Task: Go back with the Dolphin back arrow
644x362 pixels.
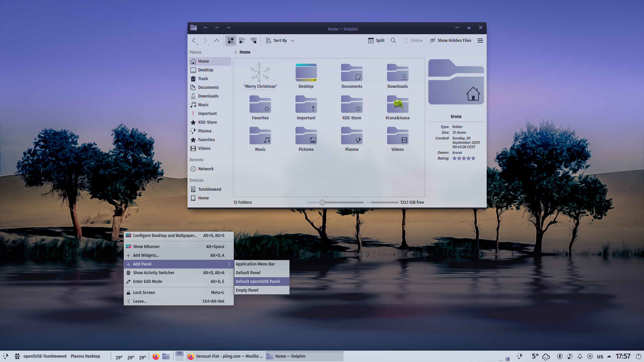Action: (x=194, y=41)
